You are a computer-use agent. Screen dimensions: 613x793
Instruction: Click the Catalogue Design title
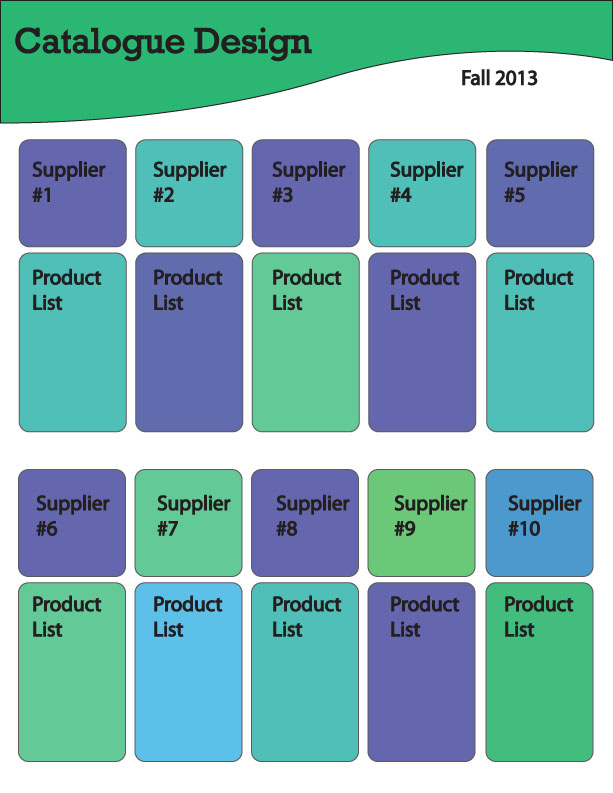coord(163,43)
